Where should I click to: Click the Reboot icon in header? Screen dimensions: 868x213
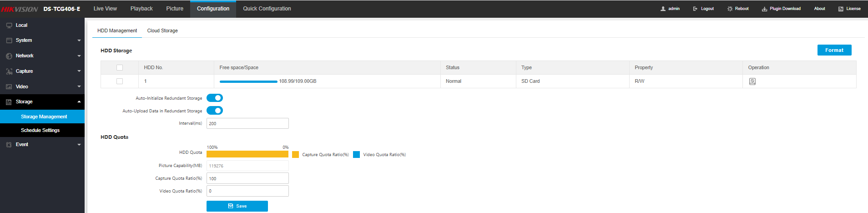[730, 9]
